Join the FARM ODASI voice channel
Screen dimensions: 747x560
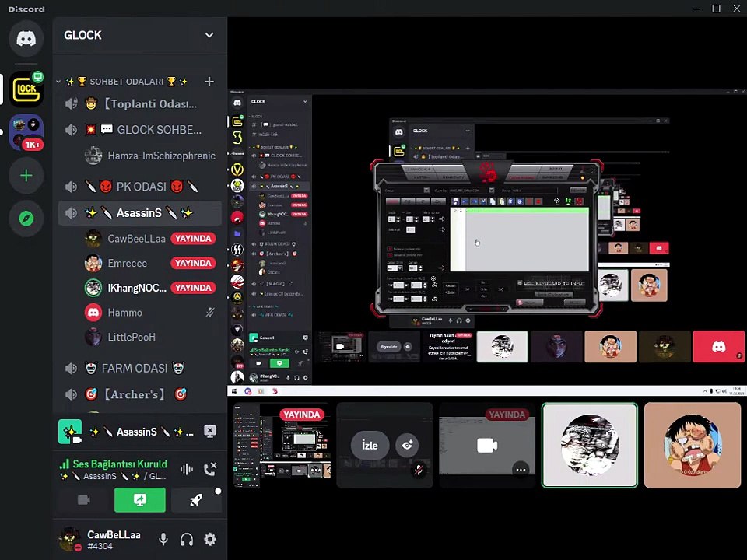(140, 368)
